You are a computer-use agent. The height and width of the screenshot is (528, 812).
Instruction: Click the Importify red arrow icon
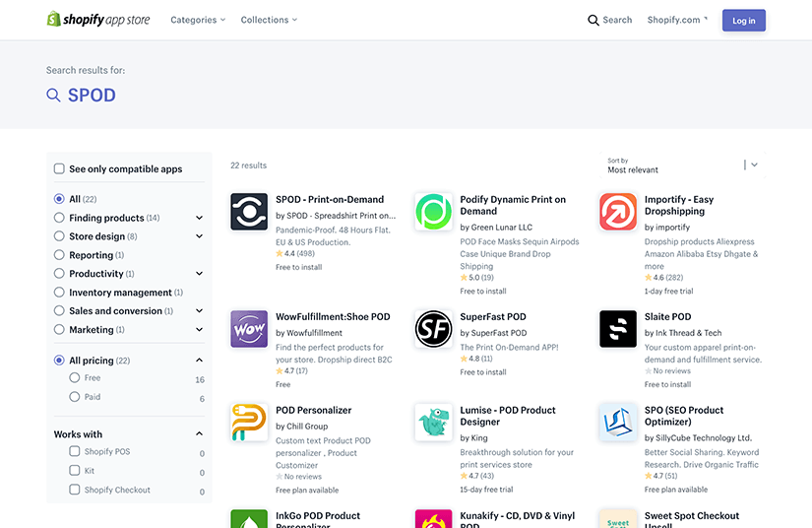pos(618,212)
